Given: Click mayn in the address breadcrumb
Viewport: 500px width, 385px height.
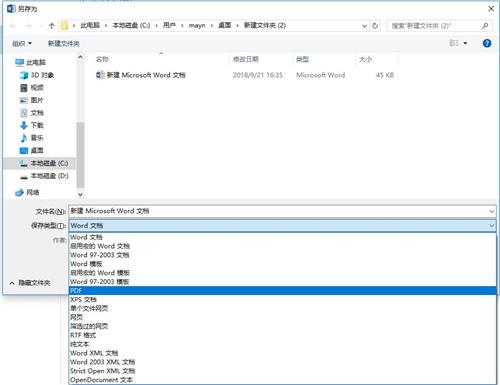Looking at the screenshot, I should [x=197, y=25].
